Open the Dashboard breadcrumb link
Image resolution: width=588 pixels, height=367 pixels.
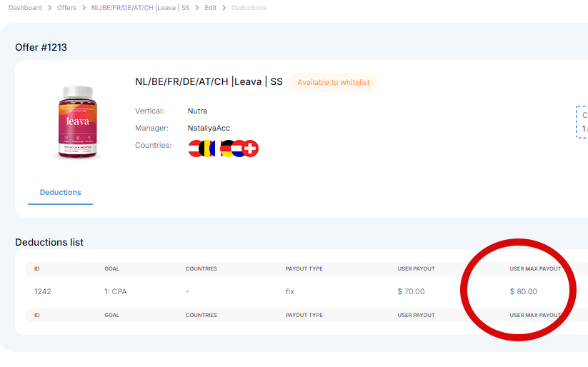[25, 8]
